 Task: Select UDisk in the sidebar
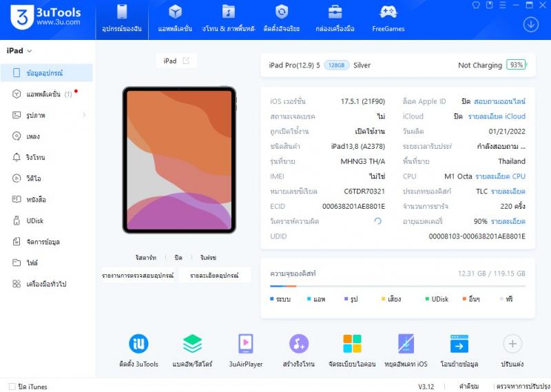tap(35, 220)
